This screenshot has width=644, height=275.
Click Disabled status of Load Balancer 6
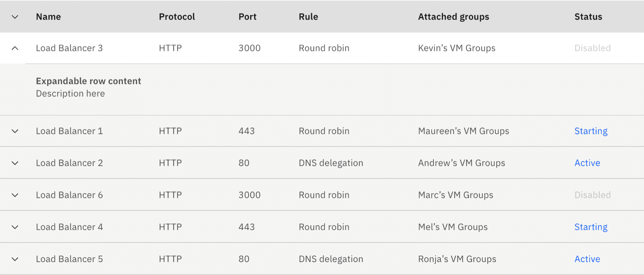coord(592,195)
